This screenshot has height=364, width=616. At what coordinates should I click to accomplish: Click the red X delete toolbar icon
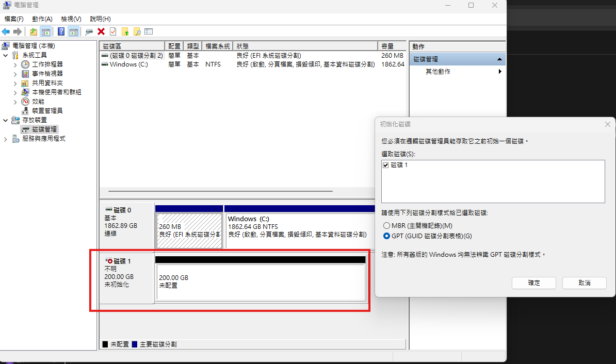pos(101,31)
